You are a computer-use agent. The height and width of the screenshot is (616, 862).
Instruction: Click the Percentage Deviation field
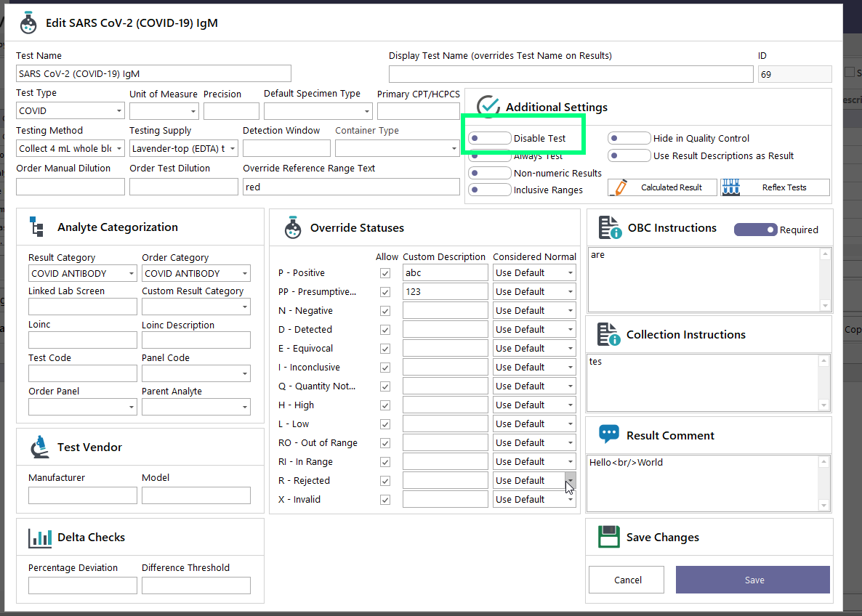82,585
